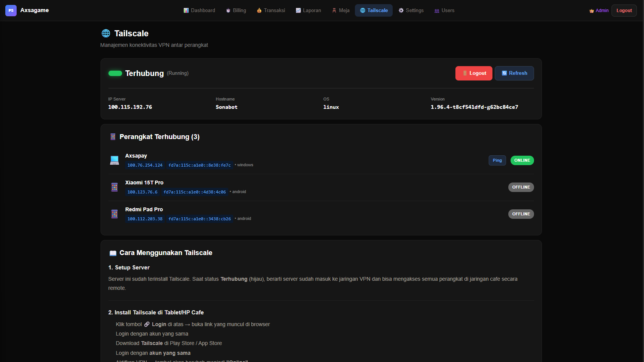Viewport: 644px width, 362px height.
Task: Click the '2. Install Tailscale di Tablet/HP Cafe' heading
Action: (156, 312)
